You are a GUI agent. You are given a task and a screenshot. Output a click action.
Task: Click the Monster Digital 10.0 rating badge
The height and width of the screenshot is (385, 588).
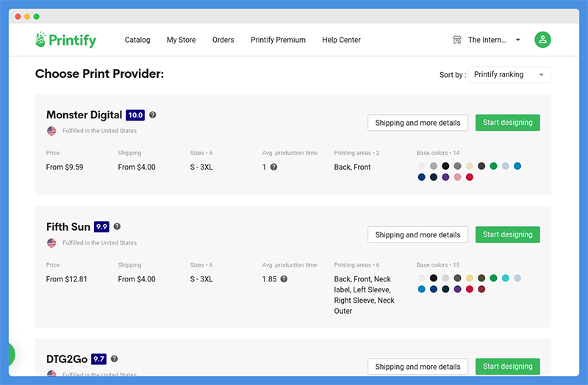coord(135,115)
